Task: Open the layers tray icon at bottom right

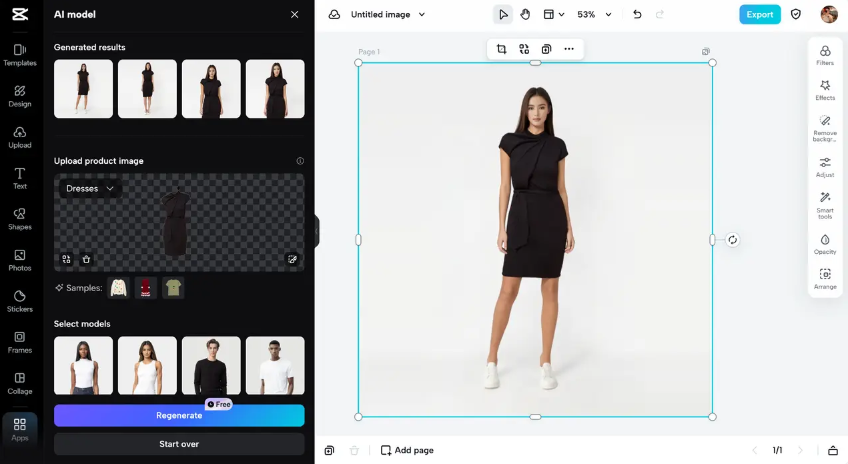Action: [x=833, y=450]
